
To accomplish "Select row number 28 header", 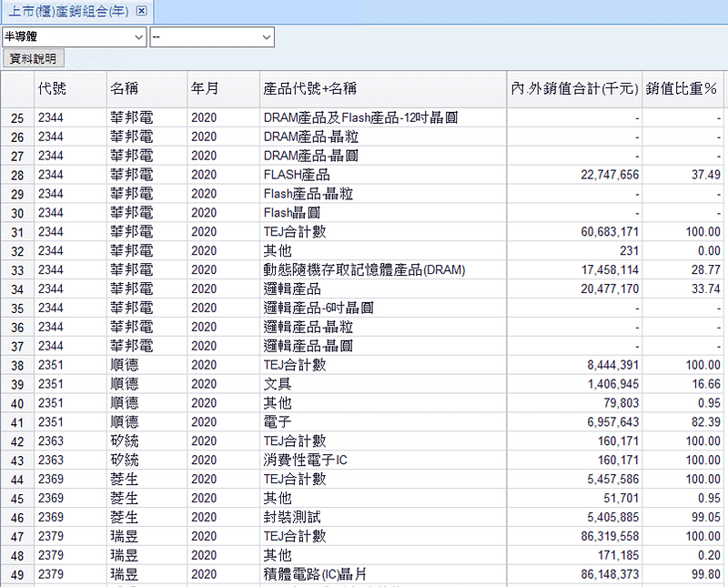I will (17, 175).
